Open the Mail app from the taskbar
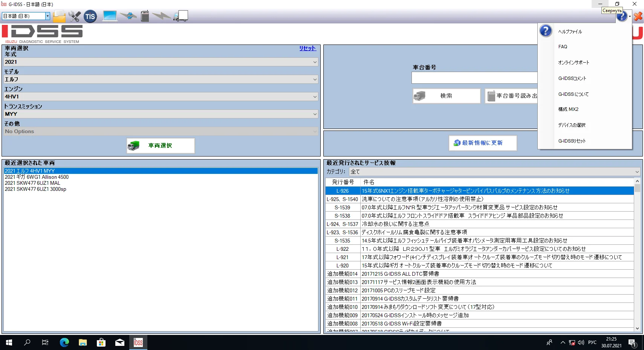 click(120, 342)
